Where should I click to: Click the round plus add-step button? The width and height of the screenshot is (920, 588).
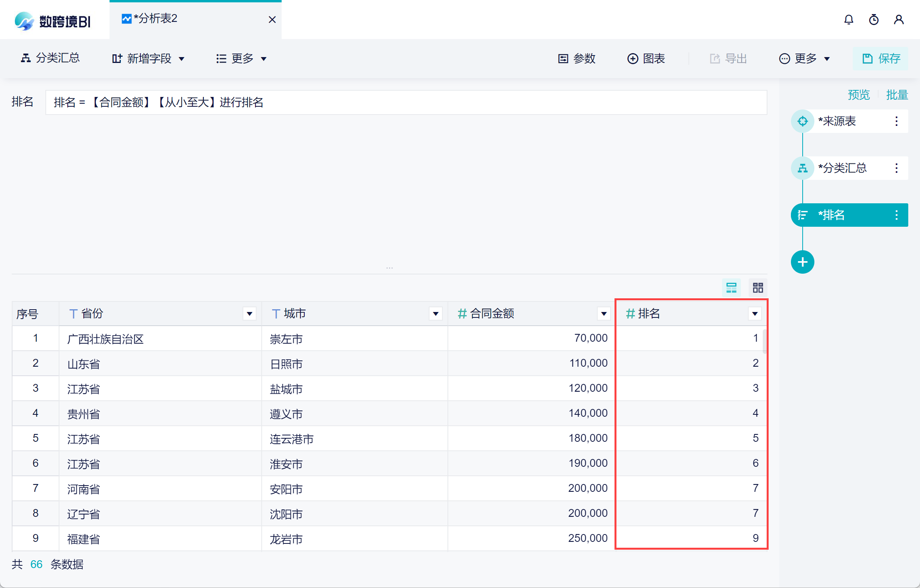[802, 262]
